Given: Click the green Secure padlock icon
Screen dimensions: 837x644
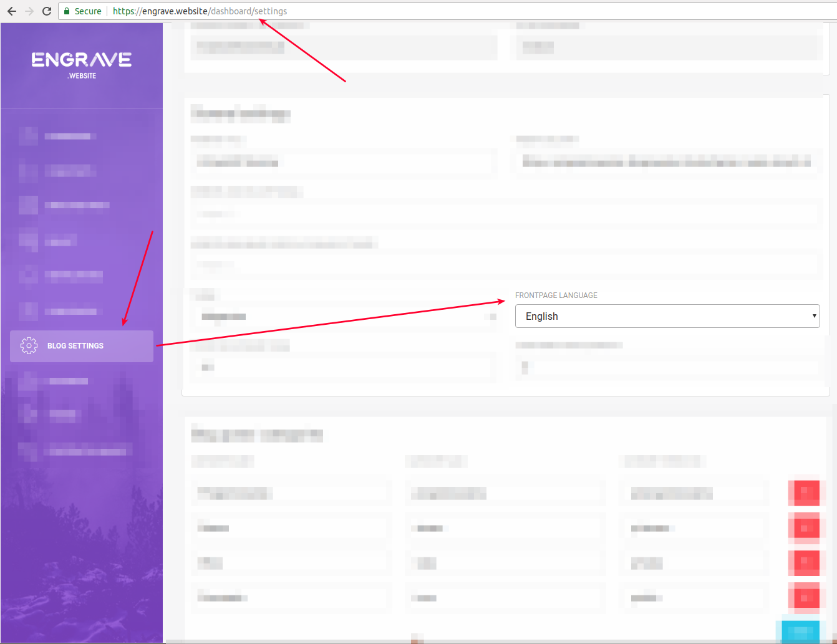Looking at the screenshot, I should coord(67,11).
